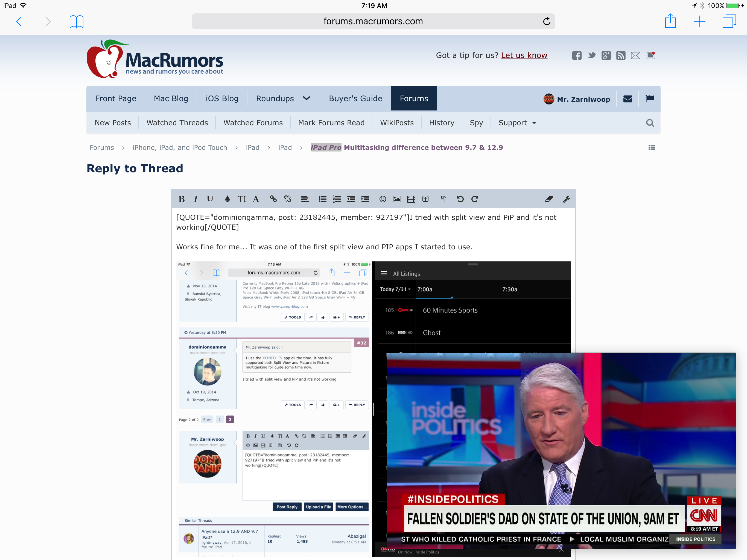Remove link with unlink icon
The image size is (747, 560).
[287, 199]
